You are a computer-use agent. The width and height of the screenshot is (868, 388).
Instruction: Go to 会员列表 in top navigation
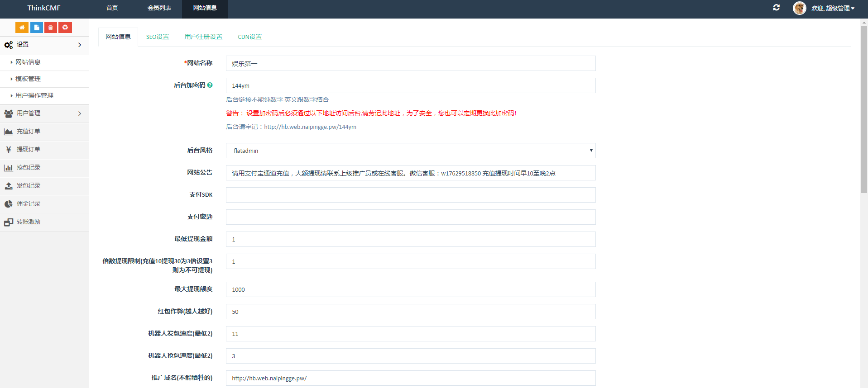[159, 8]
